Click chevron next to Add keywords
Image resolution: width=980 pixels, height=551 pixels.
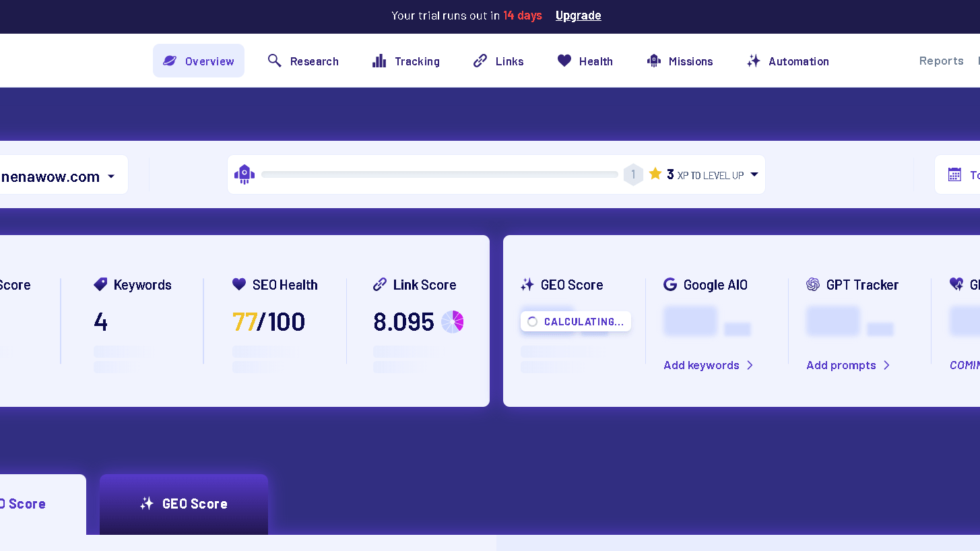750,365
